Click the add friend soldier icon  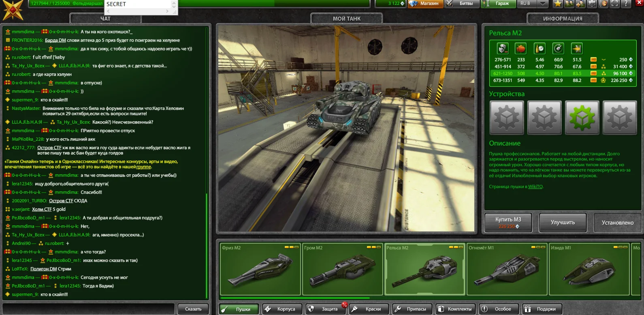(580, 4)
